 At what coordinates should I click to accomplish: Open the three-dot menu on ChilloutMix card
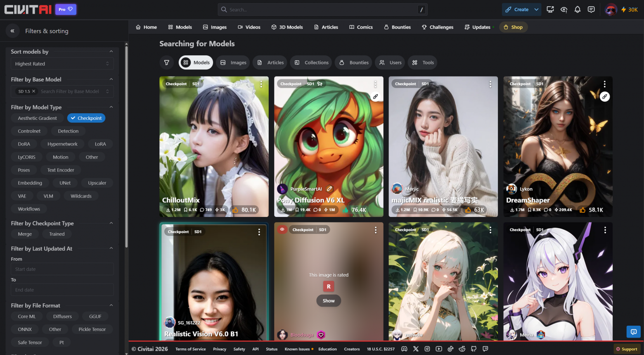coord(261,84)
